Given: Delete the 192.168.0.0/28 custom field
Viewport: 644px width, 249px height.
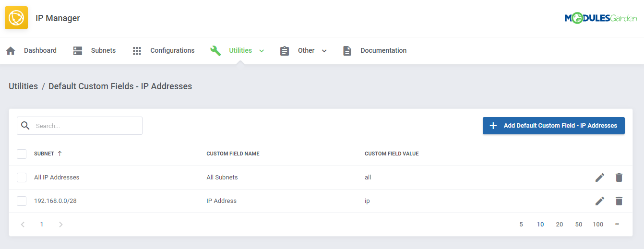Looking at the screenshot, I should click(619, 201).
